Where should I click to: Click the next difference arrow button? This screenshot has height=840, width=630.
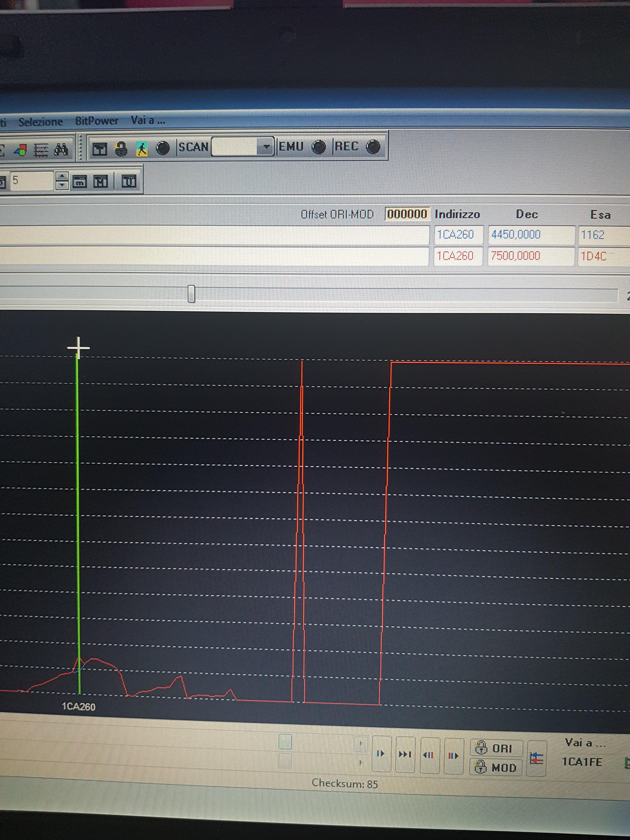coord(381,754)
